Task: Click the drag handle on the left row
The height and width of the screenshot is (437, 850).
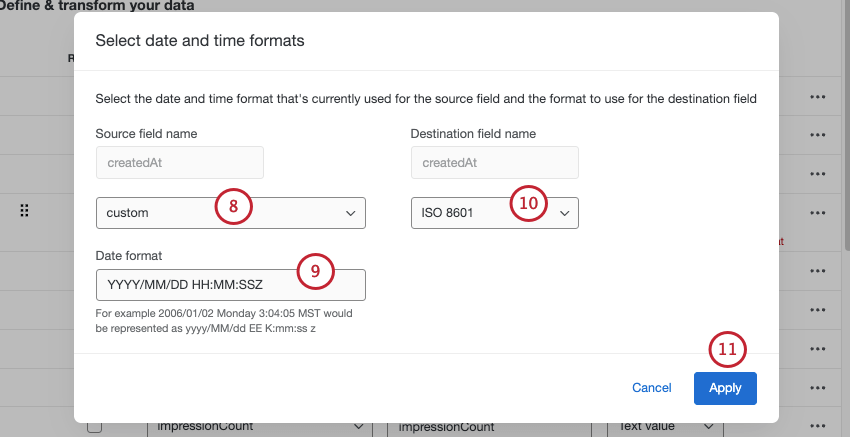Action: 25,211
